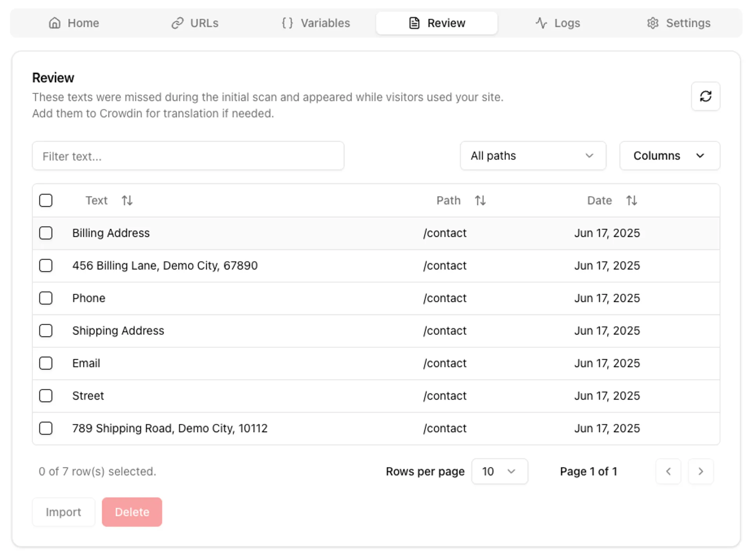The width and height of the screenshot is (752, 560).
Task: Click the Filter text input field
Action: coord(188,156)
